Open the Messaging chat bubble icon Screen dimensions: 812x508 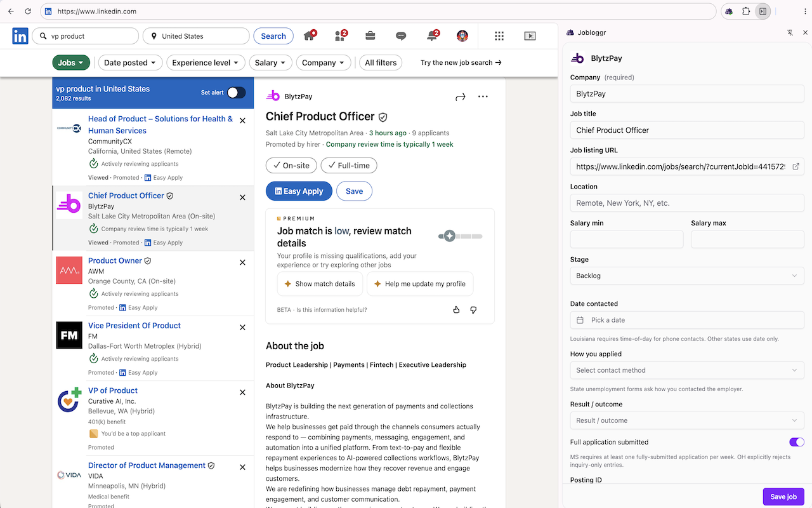click(401, 36)
